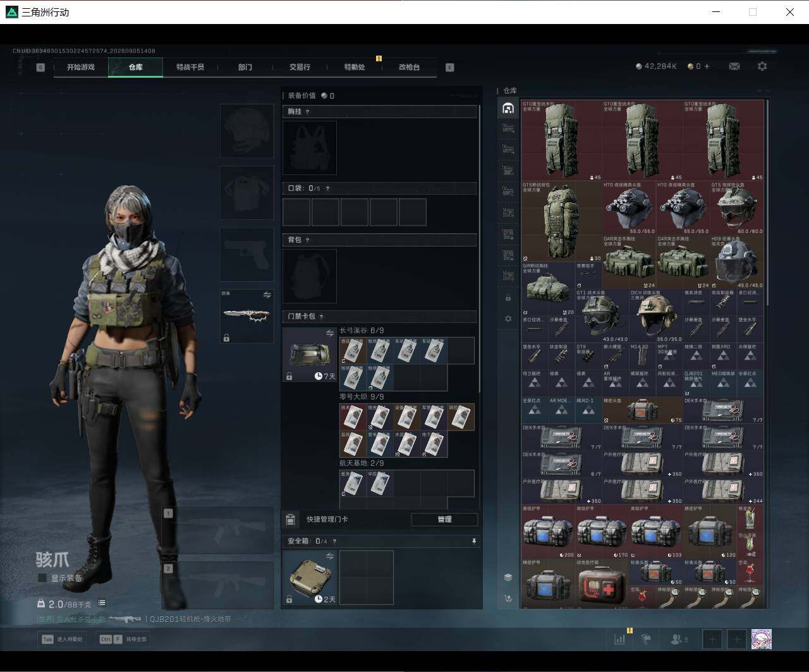Click the 管理 button
The image size is (809, 672).
click(444, 520)
